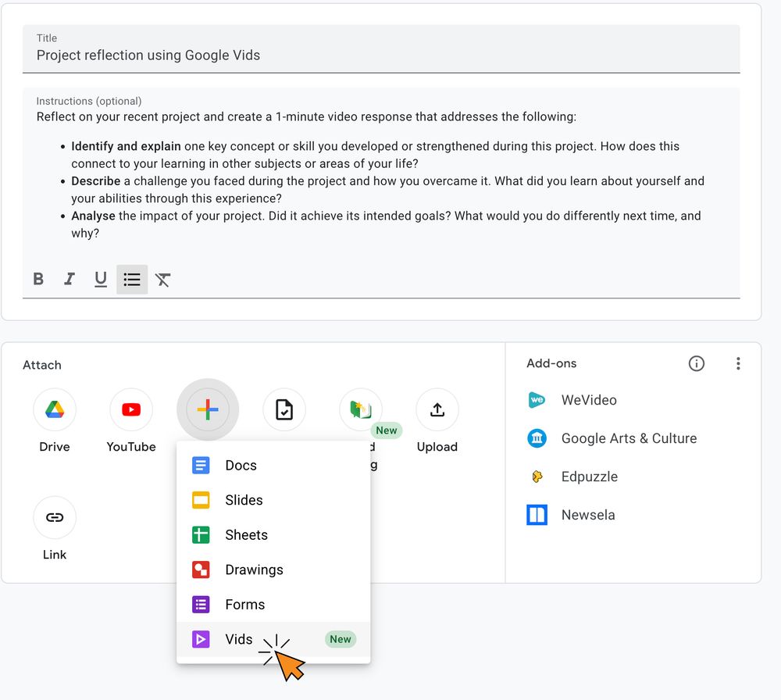The image size is (781, 700).
Task: Select Vids from the create menu
Action: 273,639
